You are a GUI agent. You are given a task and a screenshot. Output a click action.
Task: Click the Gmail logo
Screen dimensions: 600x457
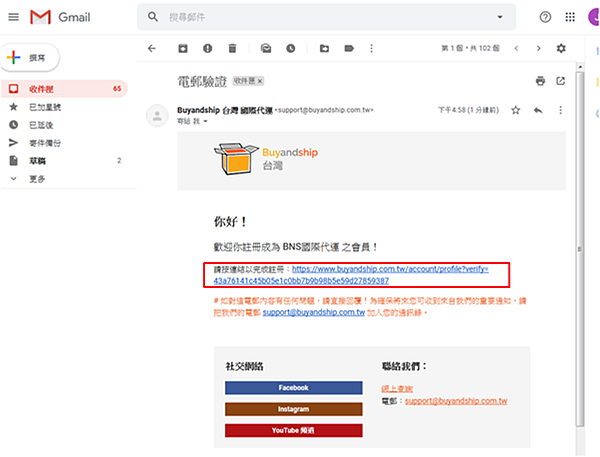tap(60, 17)
